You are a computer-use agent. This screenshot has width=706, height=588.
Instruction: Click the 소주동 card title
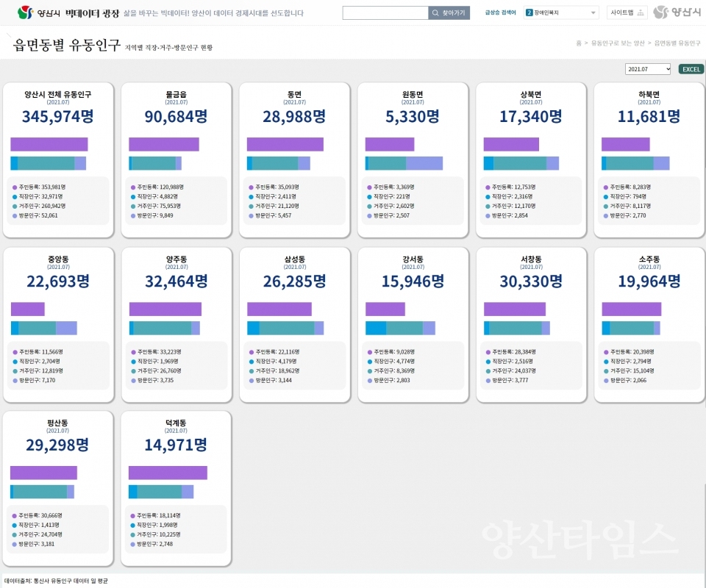(649, 259)
